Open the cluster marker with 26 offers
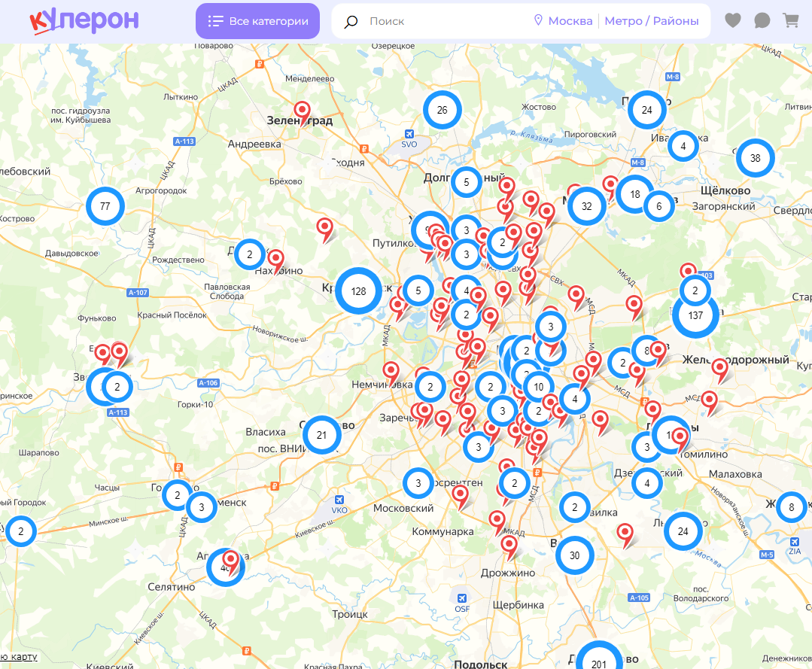 click(x=442, y=110)
